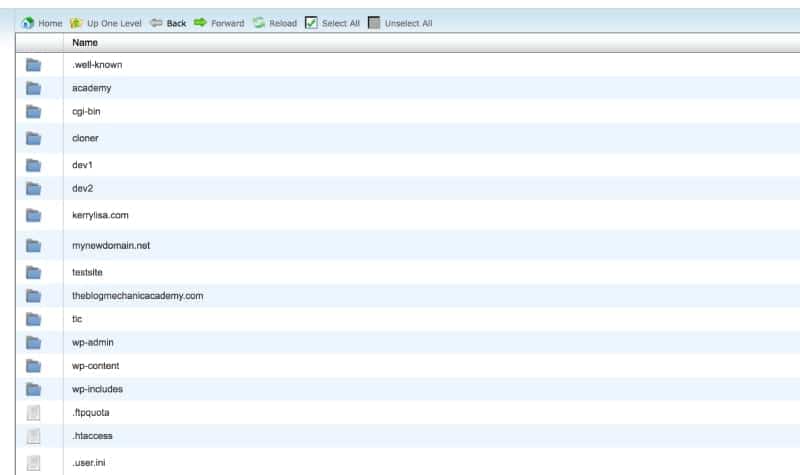Select the .htaccess file icon
The width and height of the screenshot is (800, 475).
pyautogui.click(x=33, y=436)
